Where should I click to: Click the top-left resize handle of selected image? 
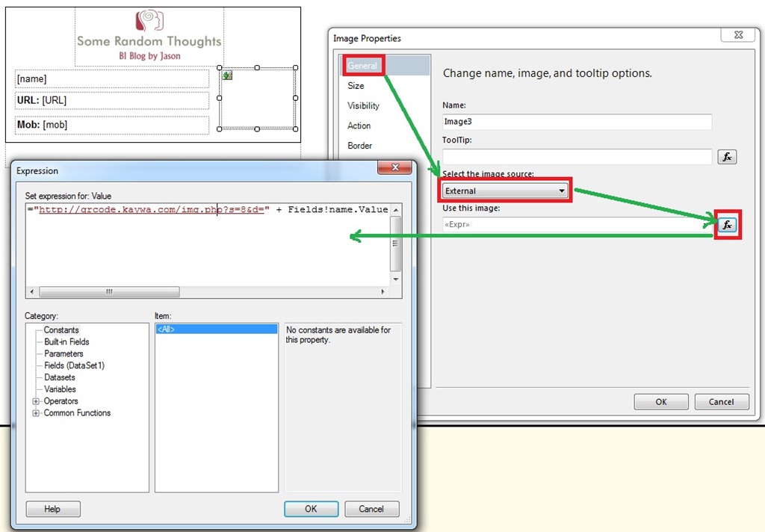click(x=219, y=68)
